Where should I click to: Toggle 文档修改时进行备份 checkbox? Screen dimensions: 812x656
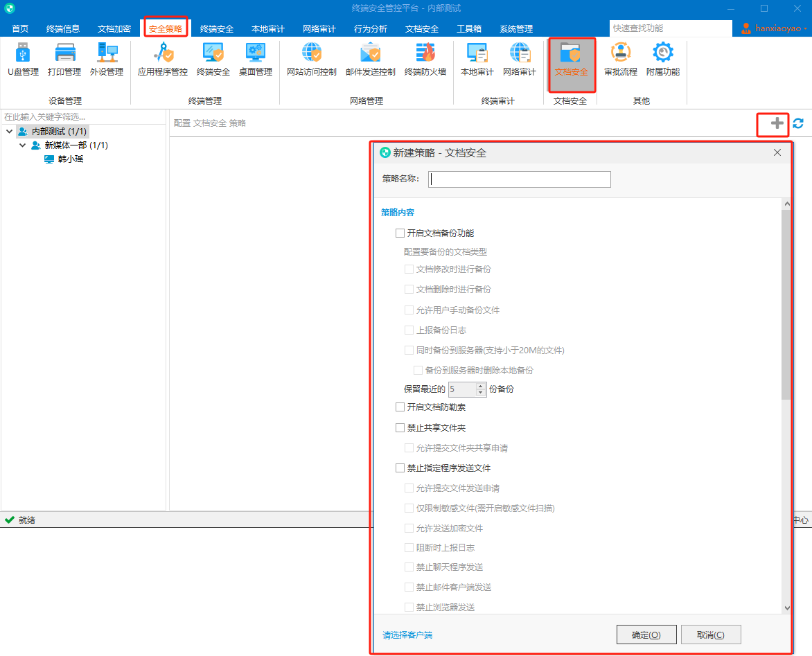[409, 269]
